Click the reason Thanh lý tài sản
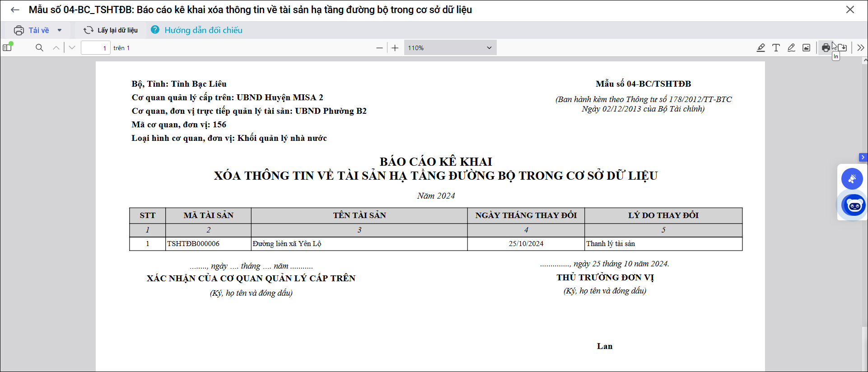The width and height of the screenshot is (868, 372). coord(611,244)
